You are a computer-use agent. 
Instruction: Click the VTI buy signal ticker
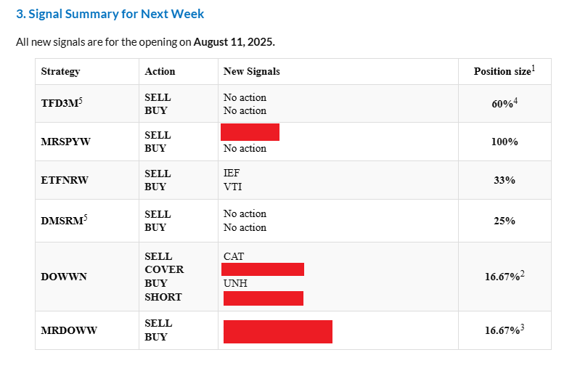(233, 187)
